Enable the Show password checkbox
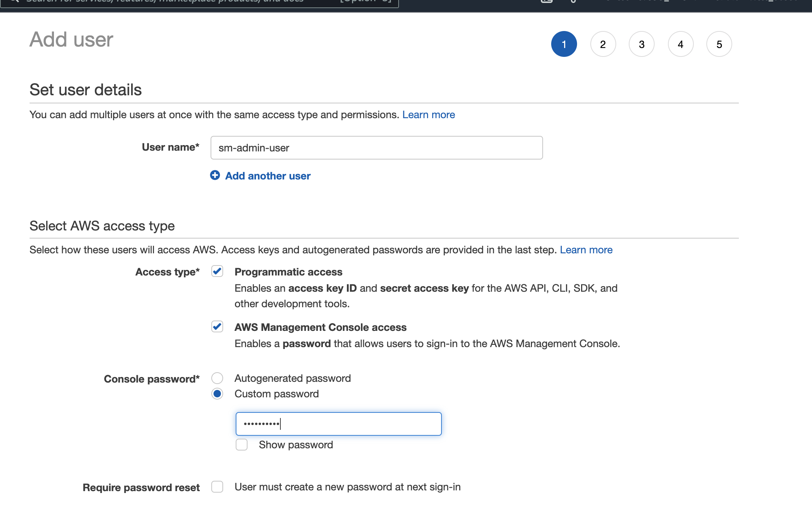This screenshot has width=812, height=531. 242,445
